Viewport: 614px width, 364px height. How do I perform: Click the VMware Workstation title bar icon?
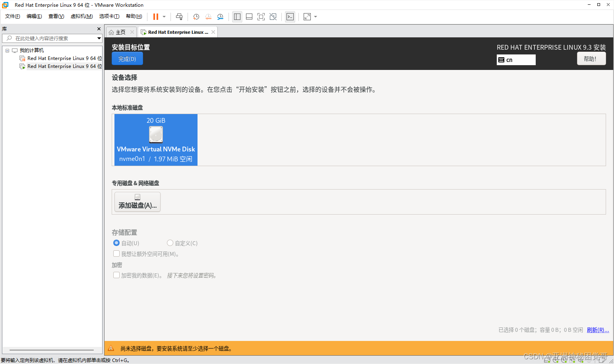pyautogui.click(x=5, y=5)
